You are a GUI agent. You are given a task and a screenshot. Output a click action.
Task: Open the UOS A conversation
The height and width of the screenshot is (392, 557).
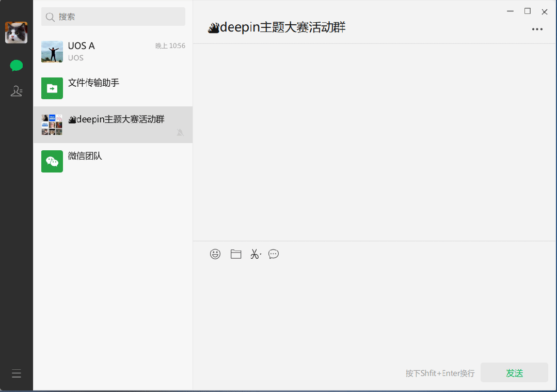[x=113, y=52]
